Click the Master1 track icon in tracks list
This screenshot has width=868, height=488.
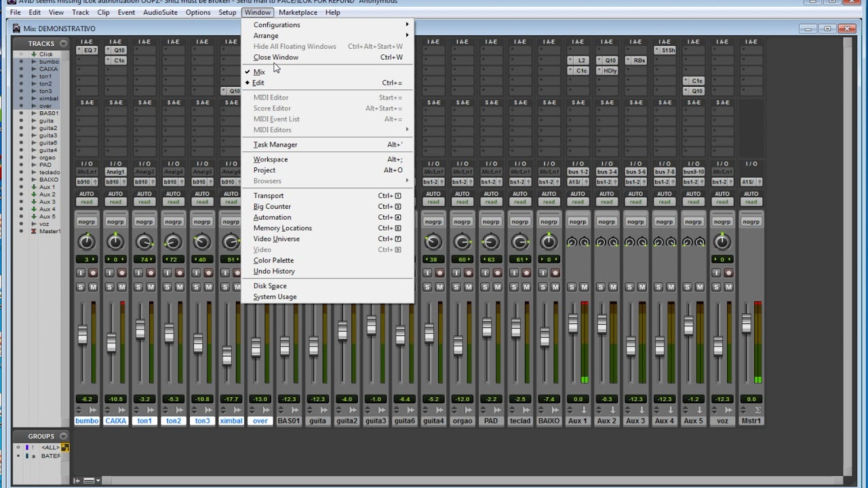(33, 231)
